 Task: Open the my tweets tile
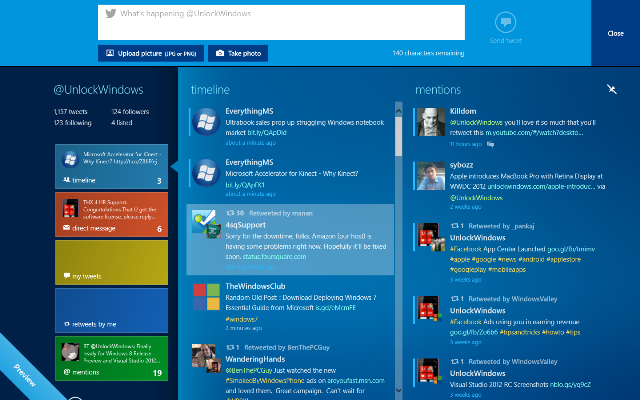[x=111, y=262]
